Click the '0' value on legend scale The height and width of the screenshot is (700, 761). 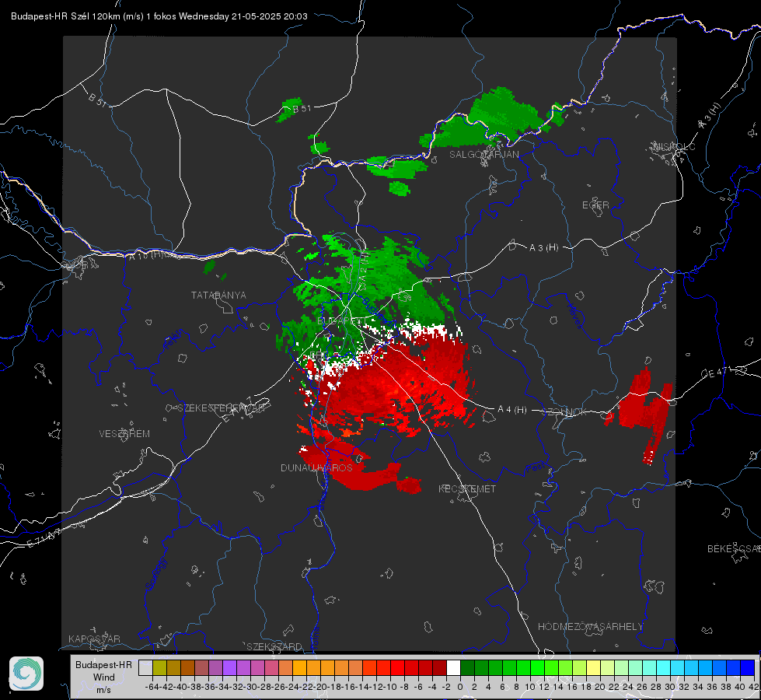460,687
